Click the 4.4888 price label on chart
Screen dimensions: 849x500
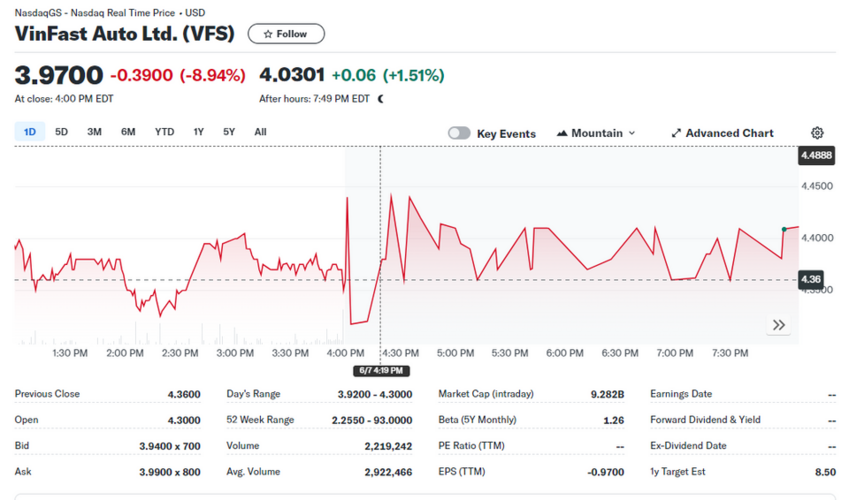[817, 155]
